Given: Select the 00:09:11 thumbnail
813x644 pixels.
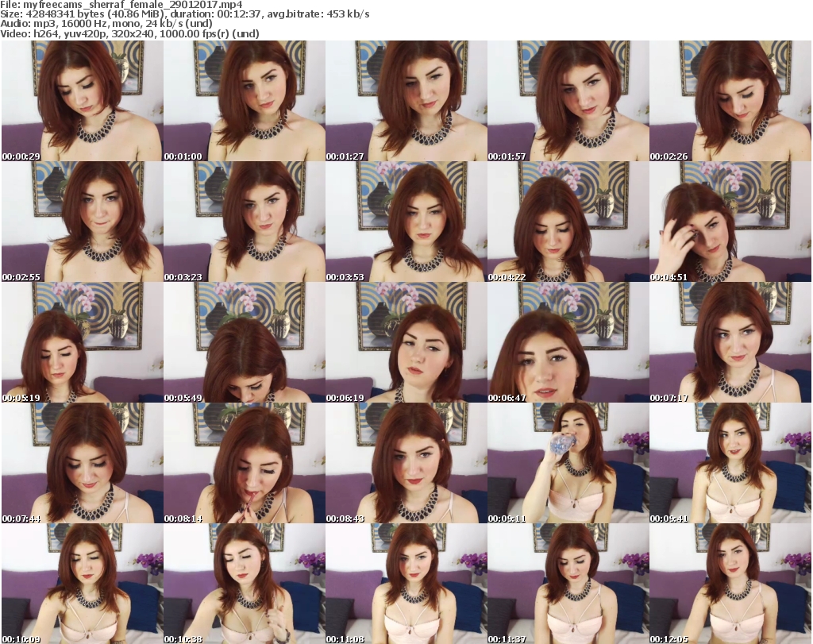Looking at the screenshot, I should 568,464.
